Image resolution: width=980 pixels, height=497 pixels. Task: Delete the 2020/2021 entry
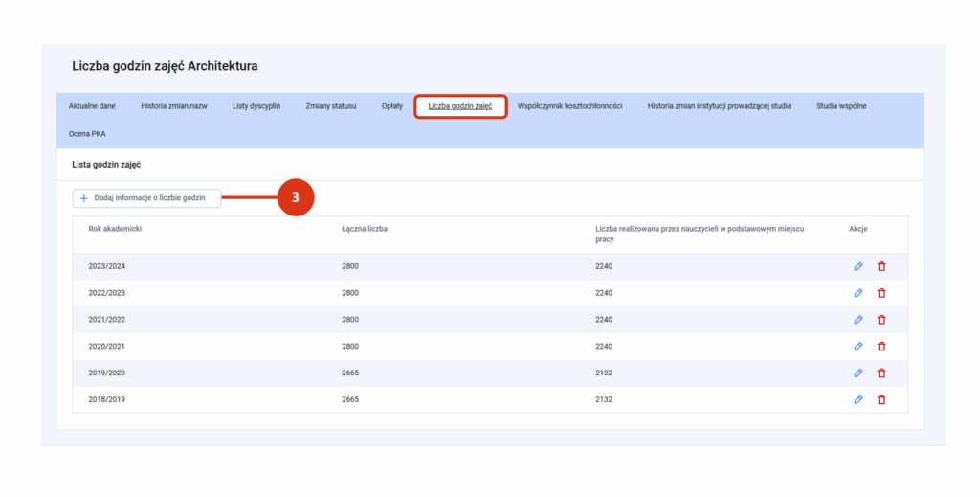(881, 347)
